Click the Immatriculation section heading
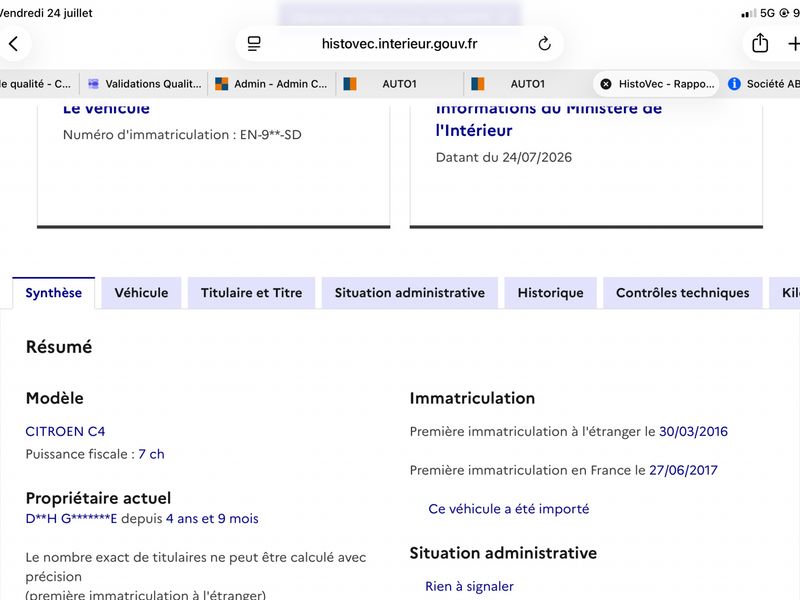The width and height of the screenshot is (800, 600). tap(472, 398)
